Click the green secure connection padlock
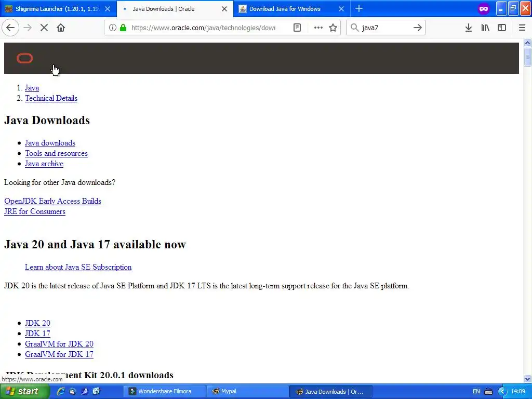532x399 pixels. 123,28
